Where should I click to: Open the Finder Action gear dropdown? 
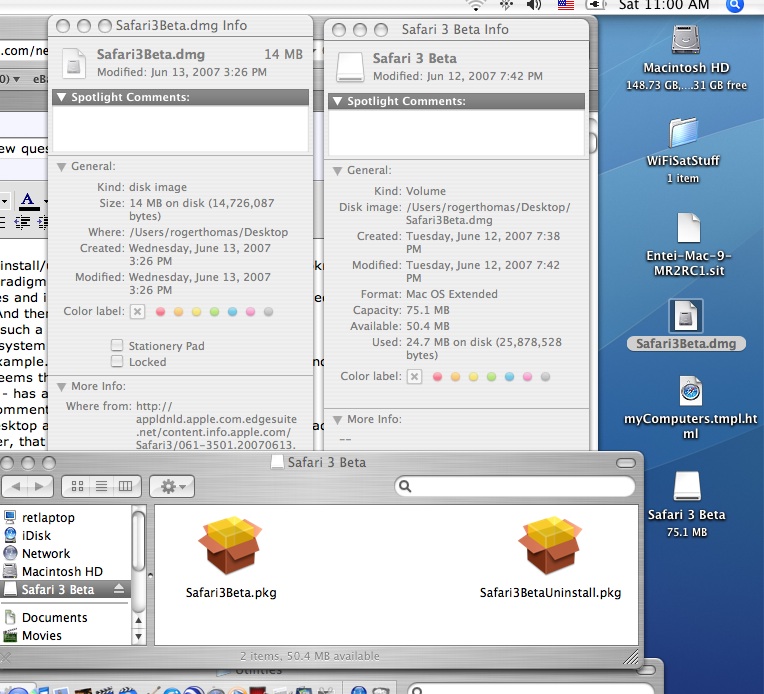pyautogui.click(x=172, y=486)
